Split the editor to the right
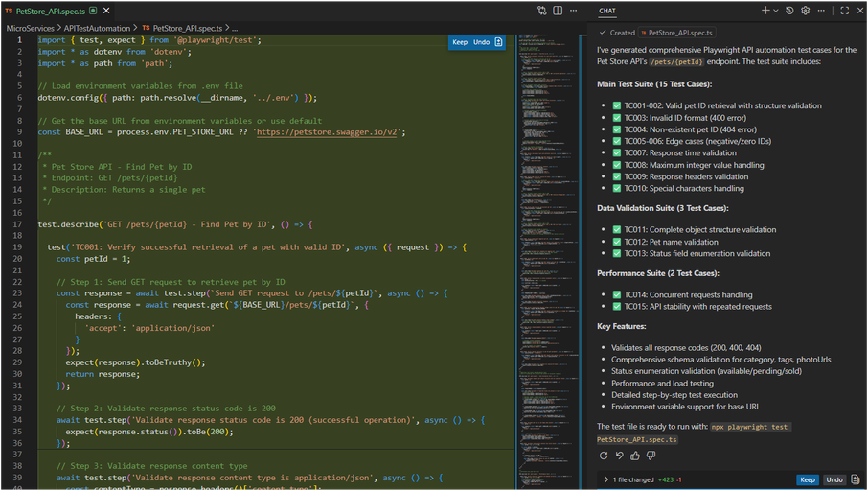The width and height of the screenshot is (868, 491). coord(558,11)
